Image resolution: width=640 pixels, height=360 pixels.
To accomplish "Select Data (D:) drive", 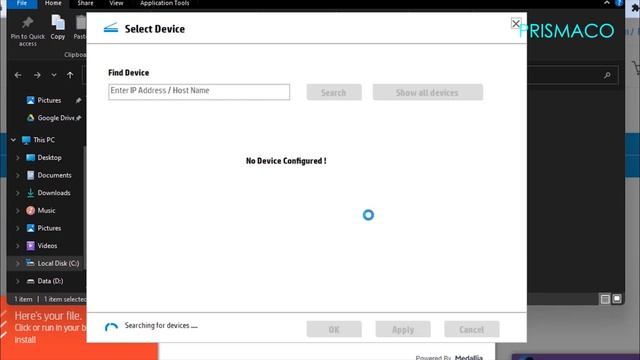I will pos(45,281).
